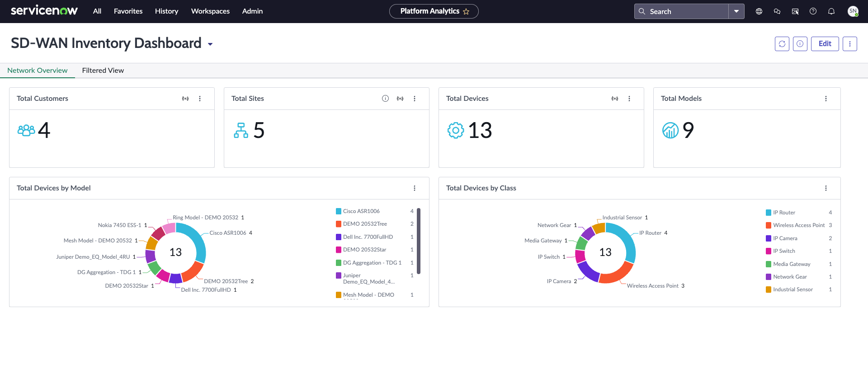868x384 pixels.
Task: Click the model legend scrollbar
Action: pyautogui.click(x=419, y=241)
